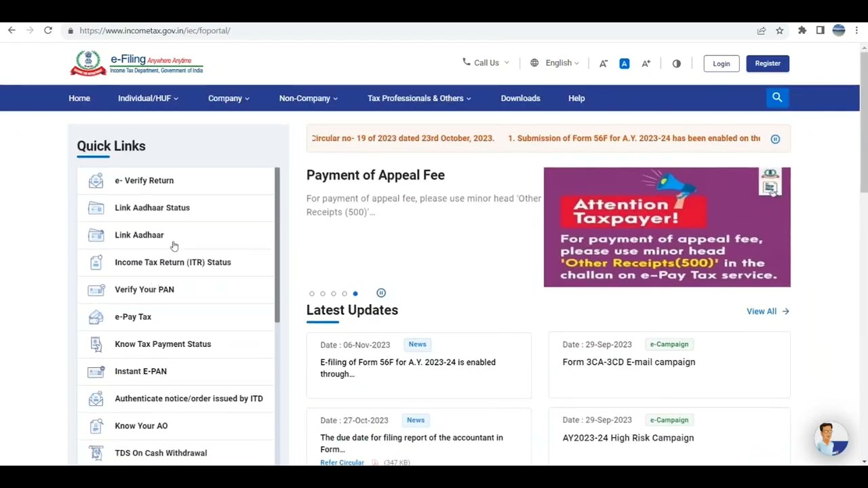The image size is (868, 488).
Task: Reset to default font size A
Action: pyautogui.click(x=625, y=63)
